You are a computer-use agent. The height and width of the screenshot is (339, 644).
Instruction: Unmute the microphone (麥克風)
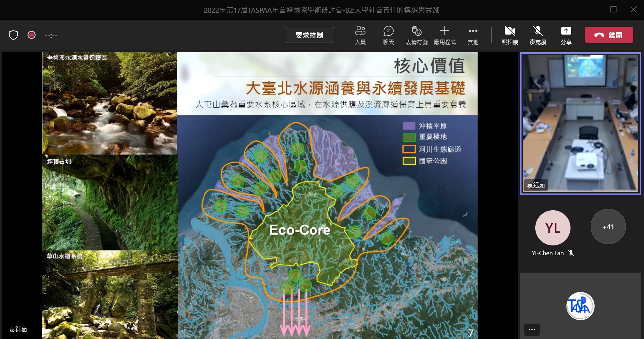pyautogui.click(x=538, y=35)
